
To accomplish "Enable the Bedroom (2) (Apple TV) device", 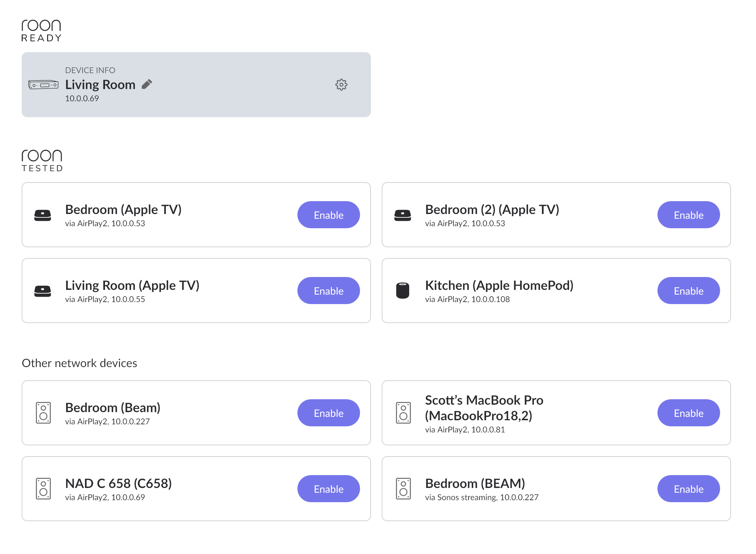I will pos(689,215).
